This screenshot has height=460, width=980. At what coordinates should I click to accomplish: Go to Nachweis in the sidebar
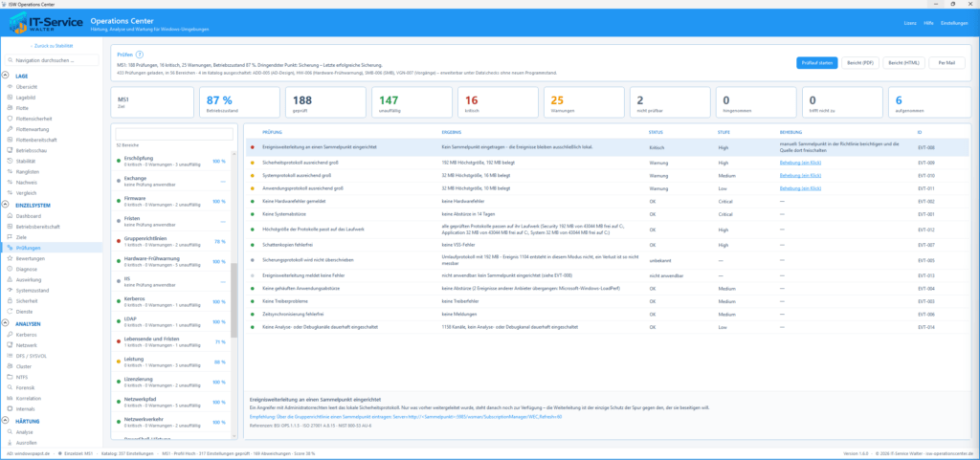(x=26, y=183)
